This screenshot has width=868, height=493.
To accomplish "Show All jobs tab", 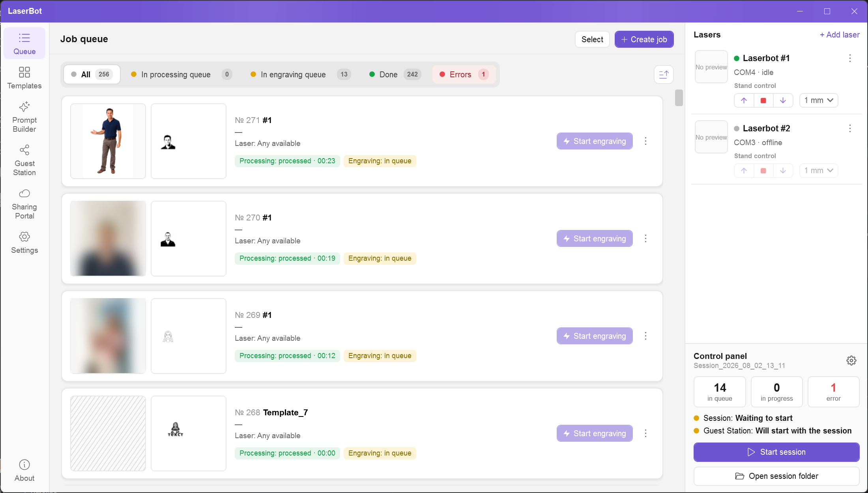I will (92, 75).
